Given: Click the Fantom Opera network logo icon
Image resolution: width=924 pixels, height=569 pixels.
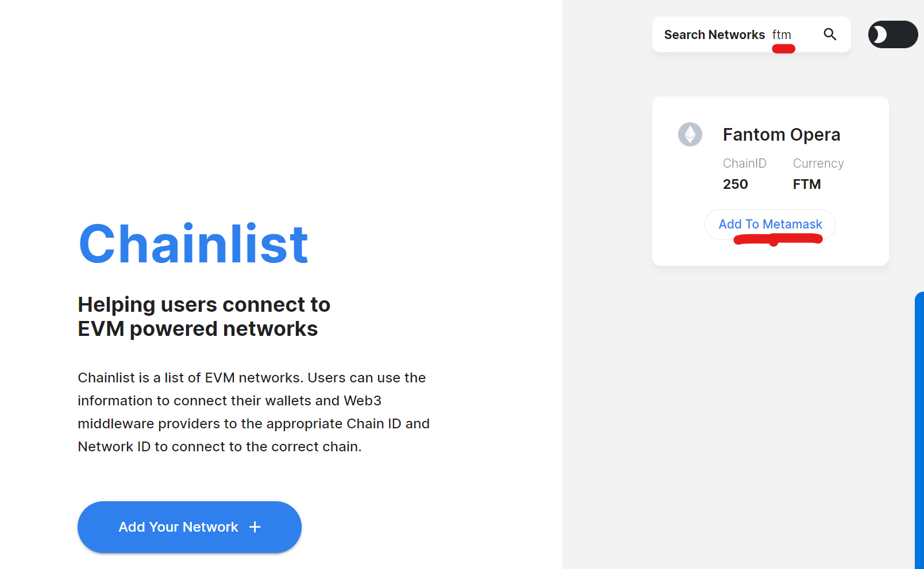Looking at the screenshot, I should click(x=690, y=134).
